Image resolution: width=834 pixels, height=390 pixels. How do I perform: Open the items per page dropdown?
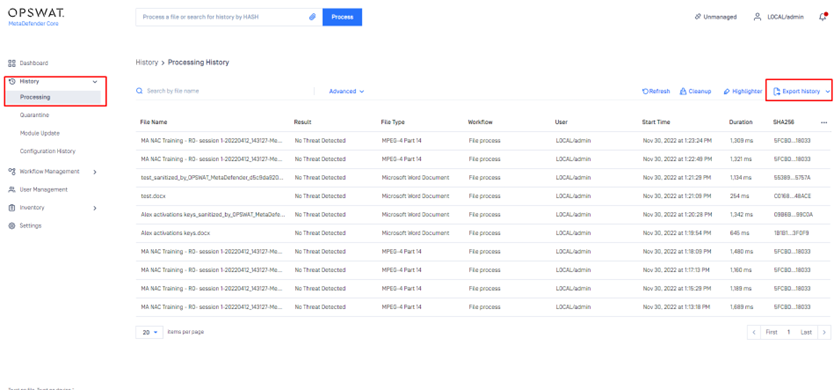click(x=149, y=332)
